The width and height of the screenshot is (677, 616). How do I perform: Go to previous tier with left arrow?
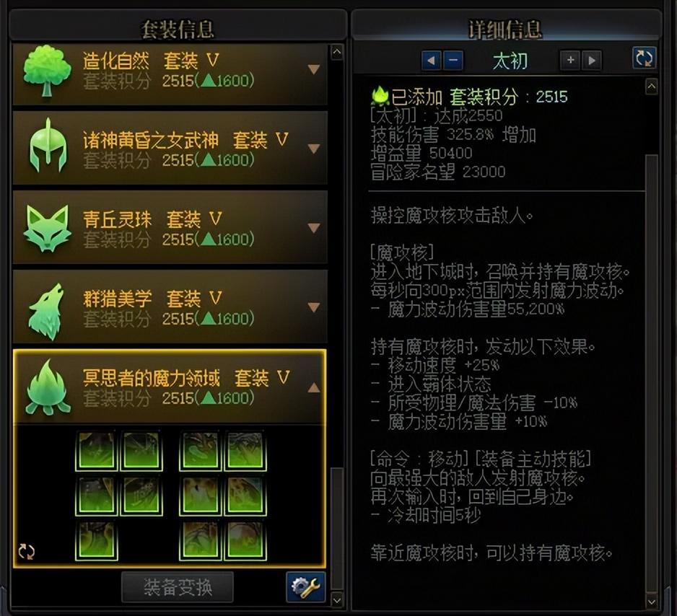coord(431,61)
